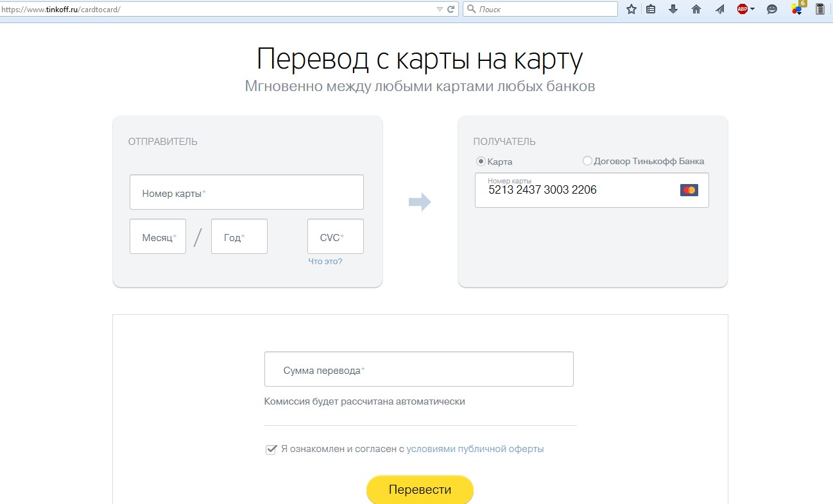This screenshot has height=504, width=833.
Task: Choose Договор Тинькофф Банка as recipient
Action: 587,161
